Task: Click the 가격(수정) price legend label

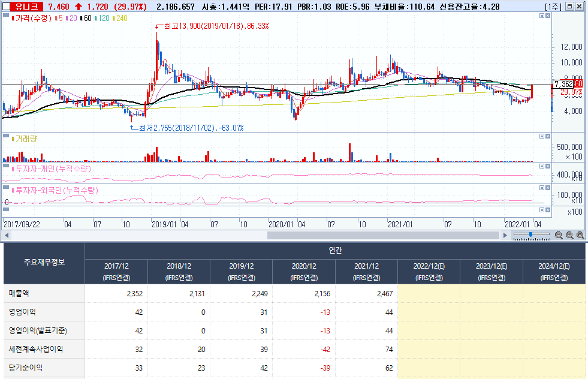Action: [x=33, y=18]
